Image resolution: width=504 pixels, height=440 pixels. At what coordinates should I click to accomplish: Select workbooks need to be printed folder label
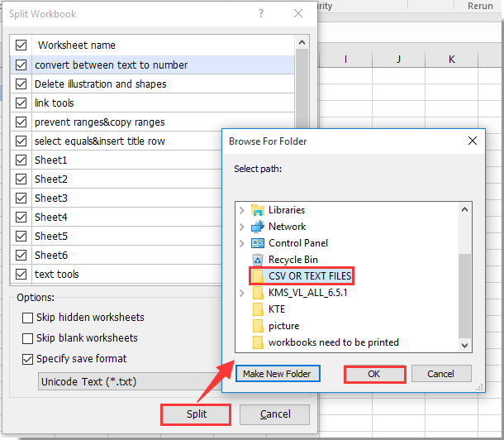[x=334, y=342]
